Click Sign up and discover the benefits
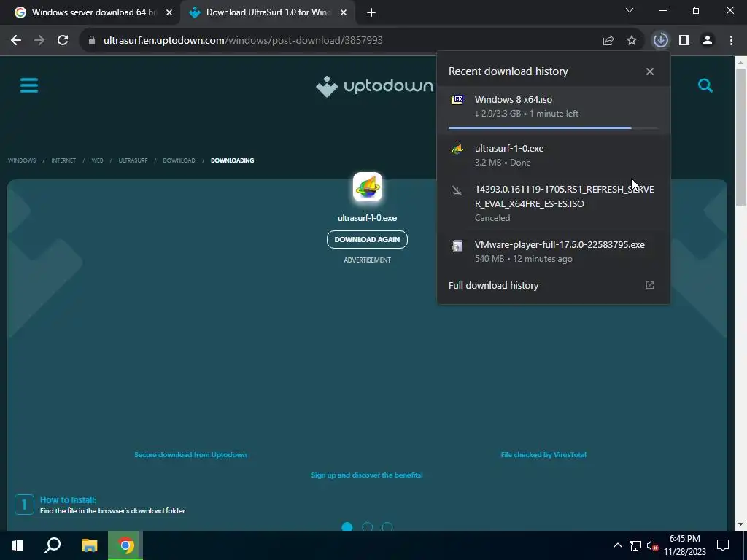Screen dimensions: 747x560 coord(367,475)
